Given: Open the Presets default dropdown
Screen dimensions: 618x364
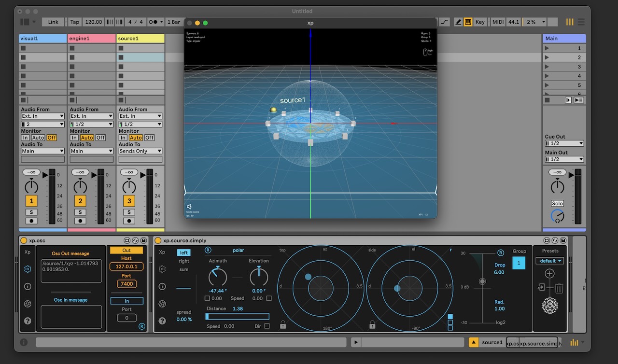Looking at the screenshot, I should tap(550, 261).
